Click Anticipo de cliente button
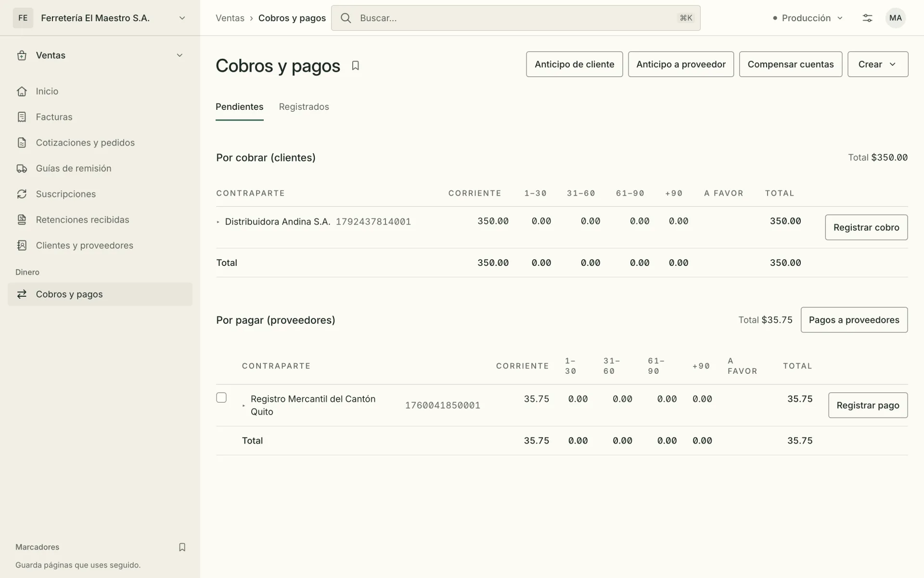Image resolution: width=924 pixels, height=578 pixels. click(574, 64)
